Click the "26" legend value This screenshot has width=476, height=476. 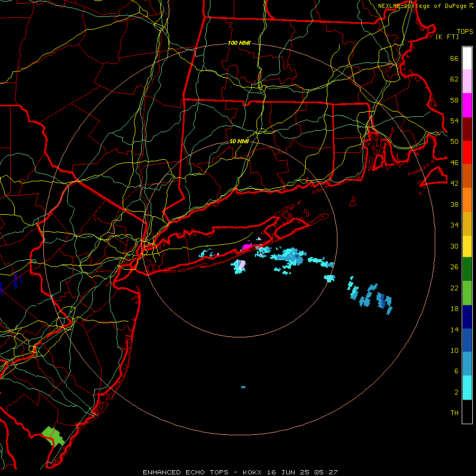454,267
